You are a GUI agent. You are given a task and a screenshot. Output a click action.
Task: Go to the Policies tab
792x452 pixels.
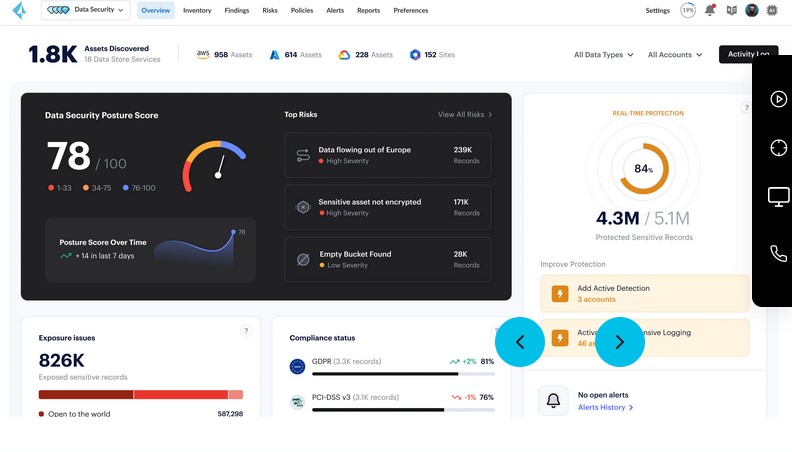click(x=301, y=10)
